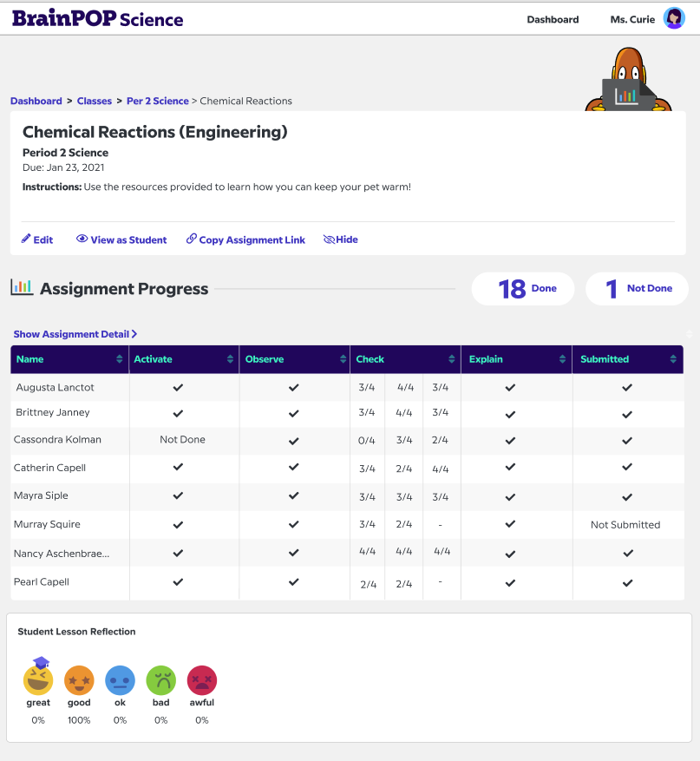
Task: Click Augusta Lanctot's Activate checkmark
Action: click(178, 387)
